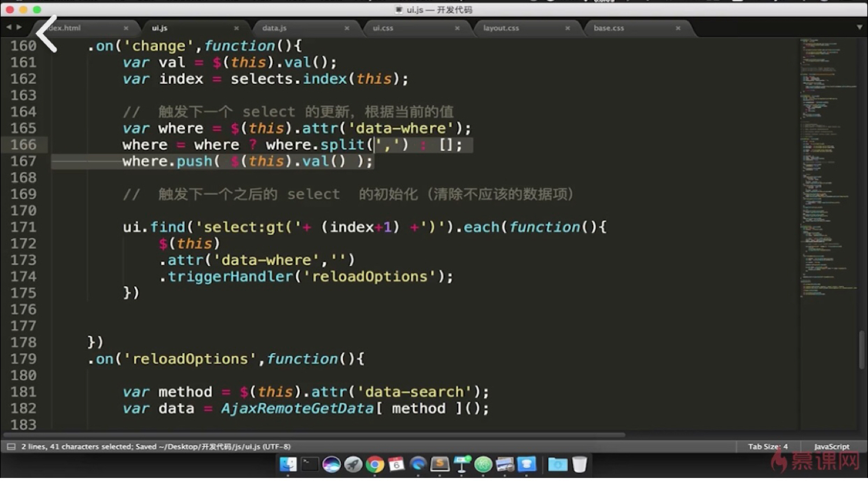This screenshot has width=868, height=482.
Task: Click the horizontal scrollbar at the bottom
Action: (x=314, y=435)
